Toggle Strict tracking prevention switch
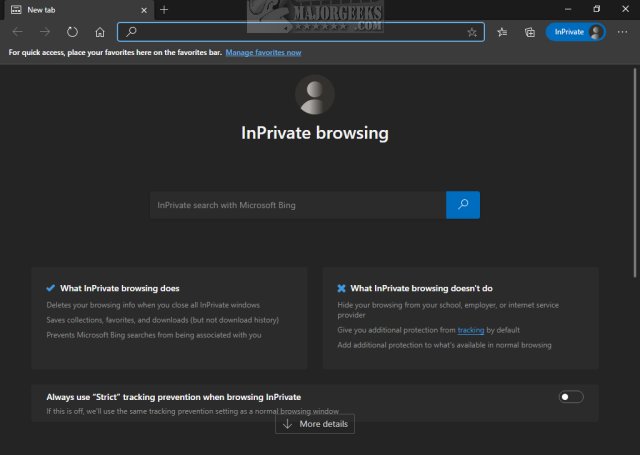The image size is (640, 455). tap(571, 397)
